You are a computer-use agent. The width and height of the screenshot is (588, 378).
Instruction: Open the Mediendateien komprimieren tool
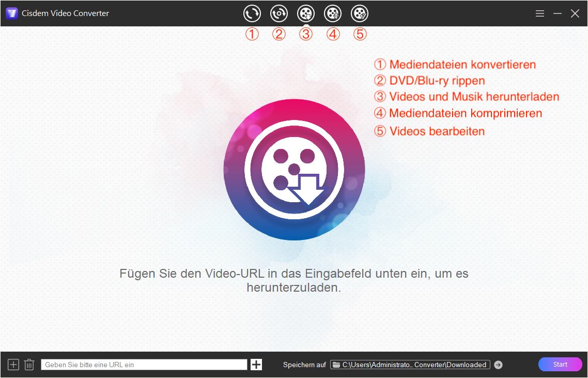click(x=332, y=13)
